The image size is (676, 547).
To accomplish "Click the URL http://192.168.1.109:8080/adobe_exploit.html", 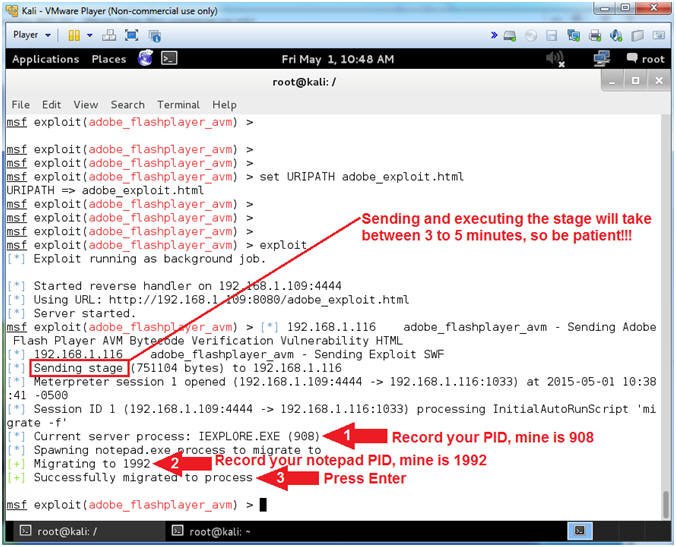I will [x=259, y=300].
